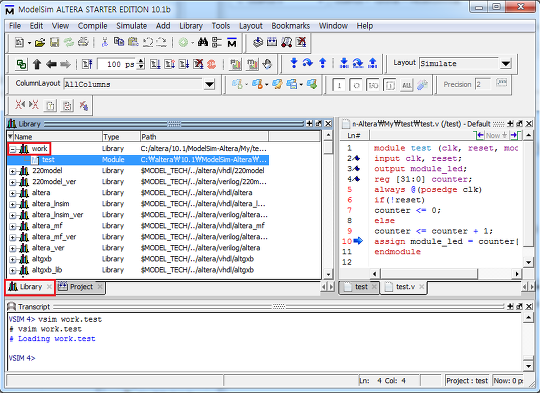This screenshot has width=540, height=393.
Task: Toggle the breakpoint marker on line 3
Action: coord(356,168)
